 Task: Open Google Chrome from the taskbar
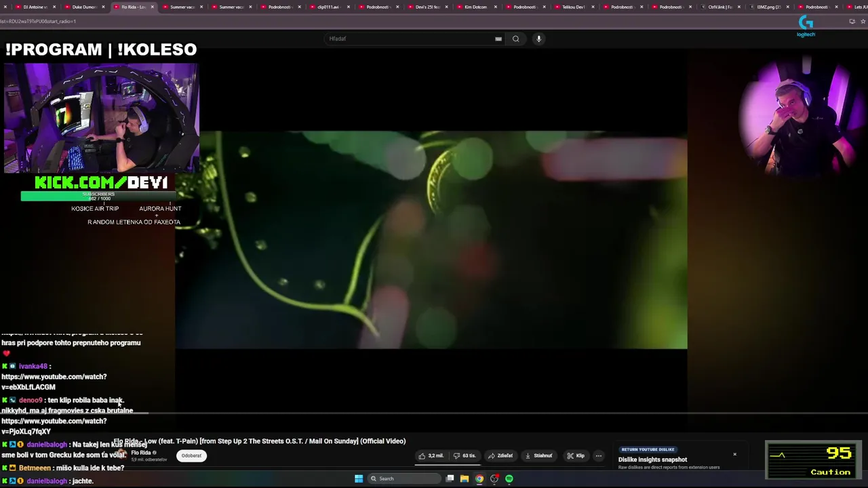[x=479, y=479]
